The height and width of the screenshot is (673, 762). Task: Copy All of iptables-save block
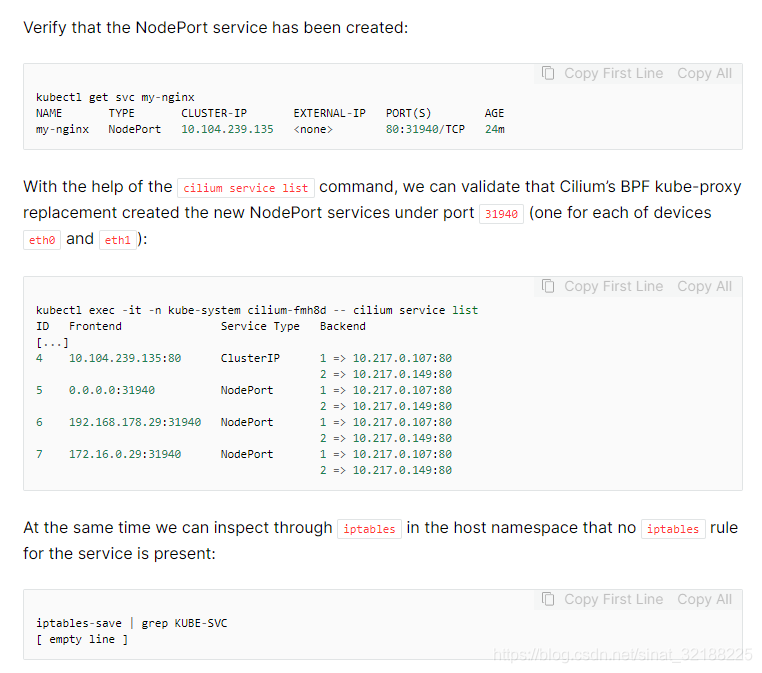(x=704, y=599)
